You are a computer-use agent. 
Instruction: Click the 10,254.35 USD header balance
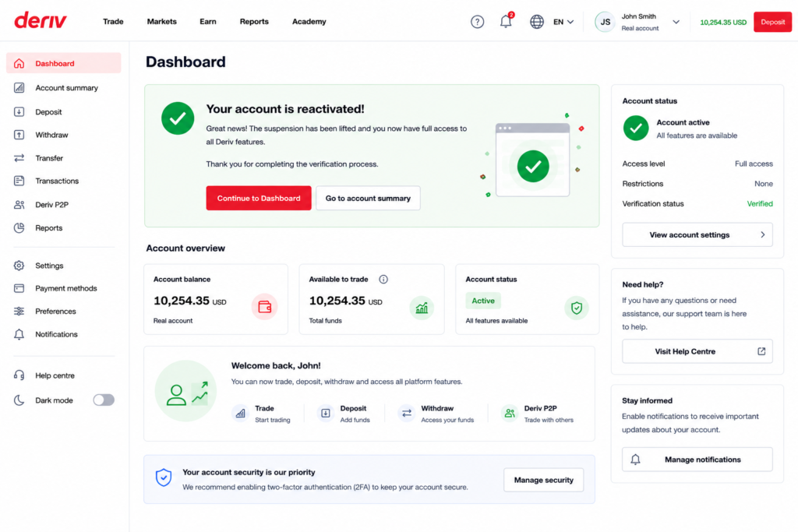pyautogui.click(x=722, y=23)
